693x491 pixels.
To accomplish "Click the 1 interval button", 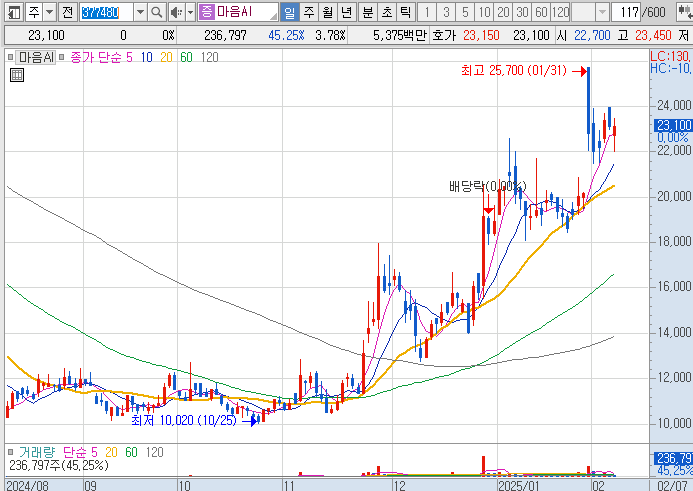I will (427, 12).
